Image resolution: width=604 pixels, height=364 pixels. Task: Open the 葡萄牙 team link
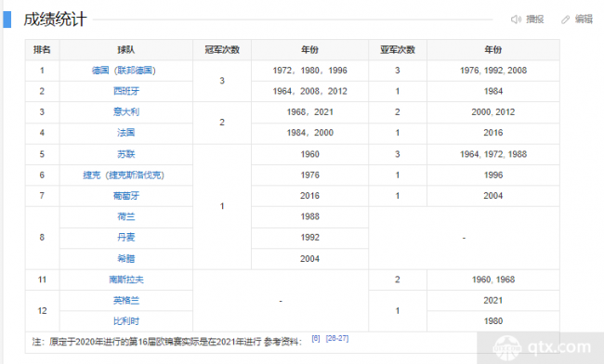tap(126, 196)
